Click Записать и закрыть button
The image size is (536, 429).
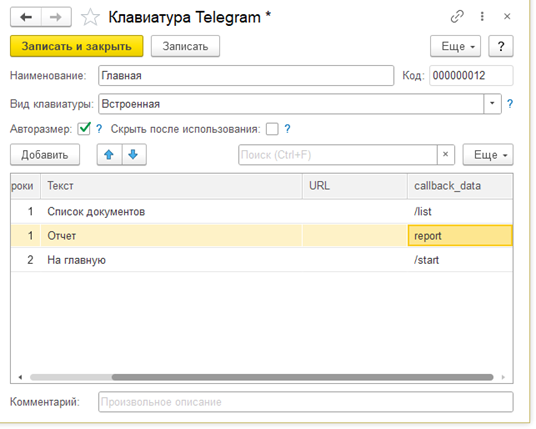tap(77, 46)
